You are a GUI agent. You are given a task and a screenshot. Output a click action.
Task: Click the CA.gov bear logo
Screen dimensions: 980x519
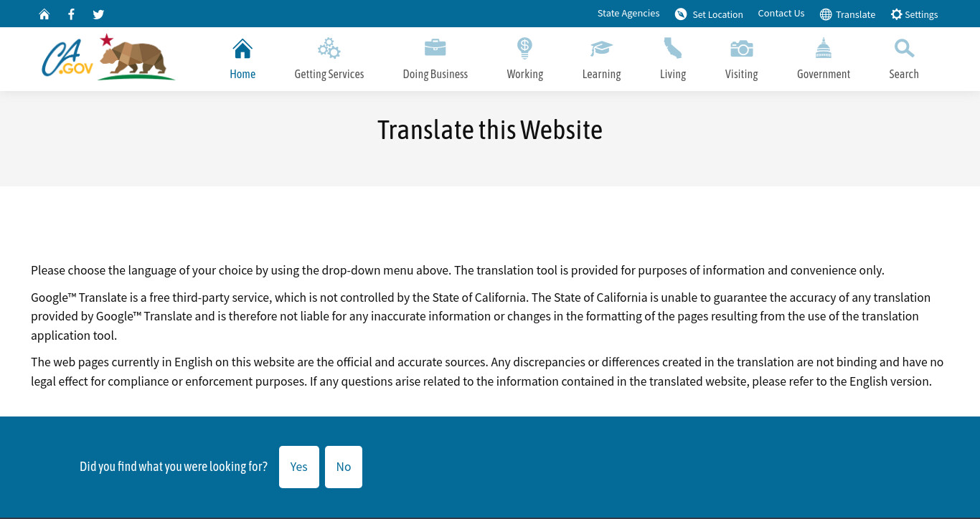coord(108,57)
